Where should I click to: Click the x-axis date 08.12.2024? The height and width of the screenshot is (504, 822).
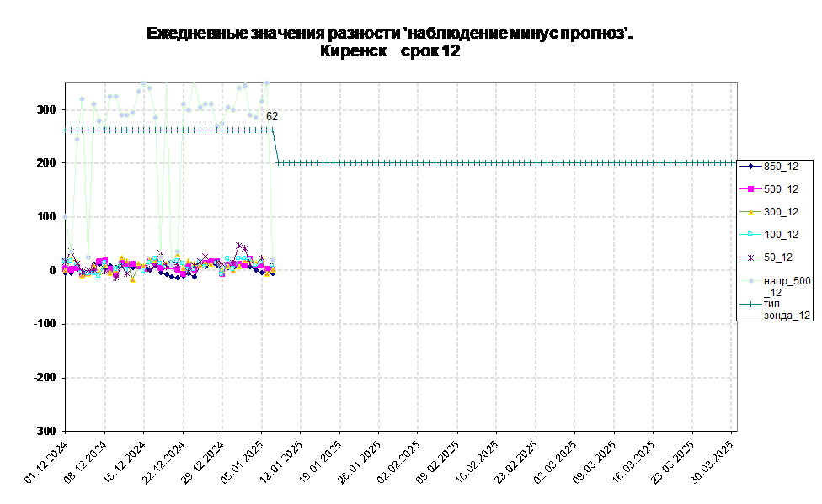(x=85, y=462)
